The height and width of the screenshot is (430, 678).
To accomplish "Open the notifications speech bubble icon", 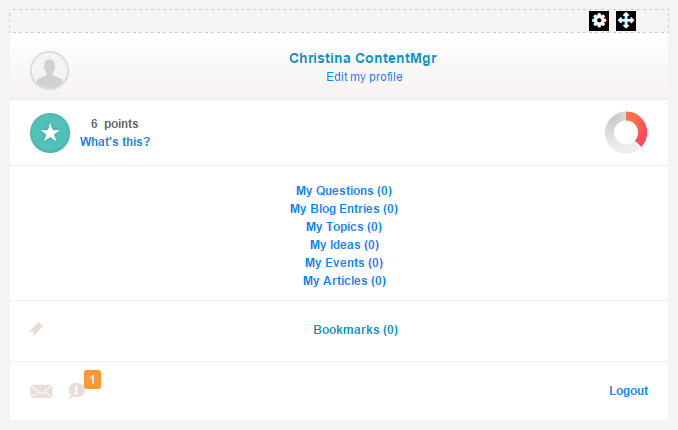I will [x=76, y=391].
